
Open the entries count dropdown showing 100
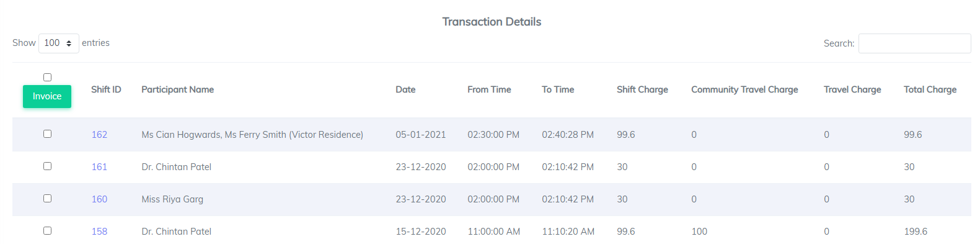(58, 43)
